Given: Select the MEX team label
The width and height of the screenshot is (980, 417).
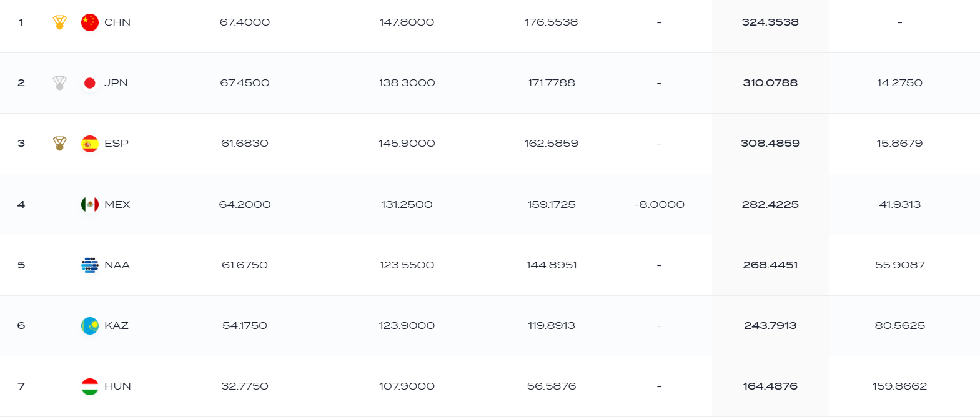Looking at the screenshot, I should coord(117,204).
